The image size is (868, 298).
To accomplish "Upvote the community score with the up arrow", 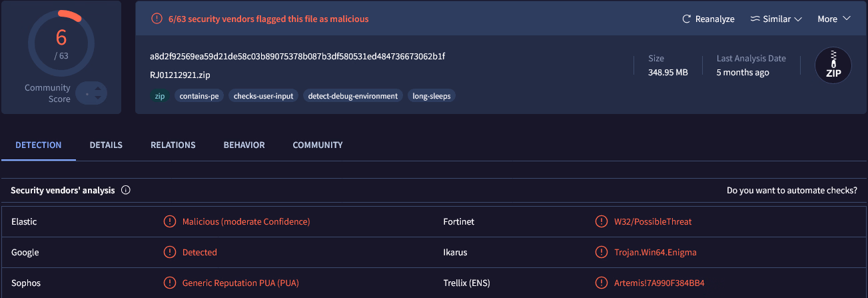I will point(98,89).
